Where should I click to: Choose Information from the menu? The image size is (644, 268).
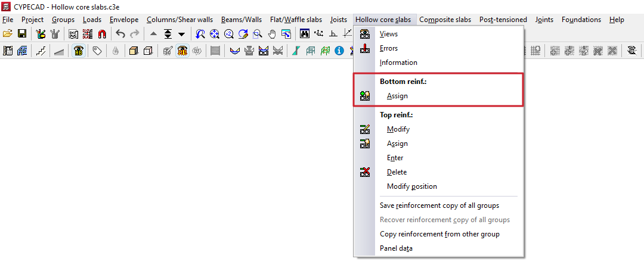click(438, 63)
